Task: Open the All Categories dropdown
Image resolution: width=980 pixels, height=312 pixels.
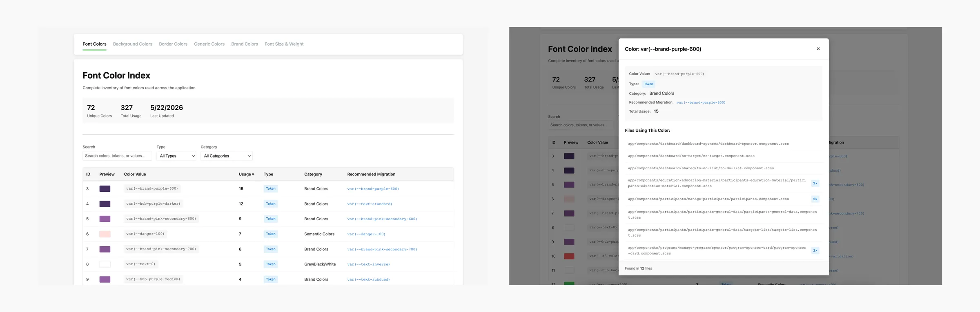Action: [x=227, y=156]
